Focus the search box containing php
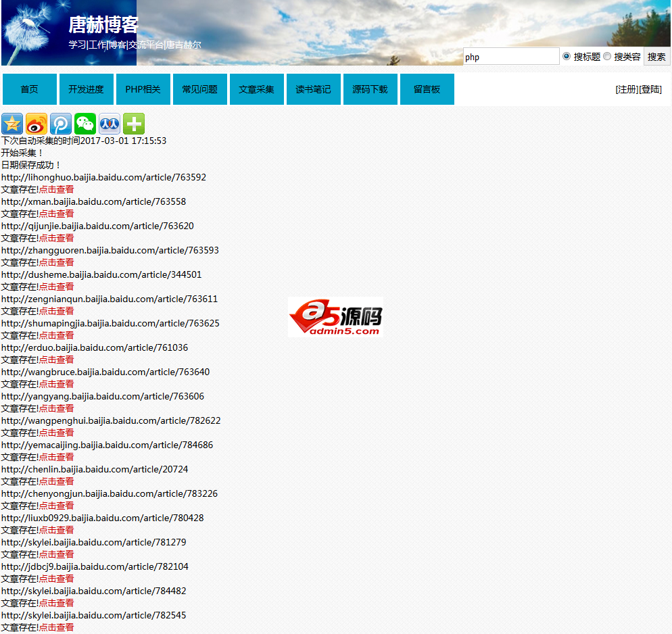Image resolution: width=672 pixels, height=634 pixels. coord(511,57)
